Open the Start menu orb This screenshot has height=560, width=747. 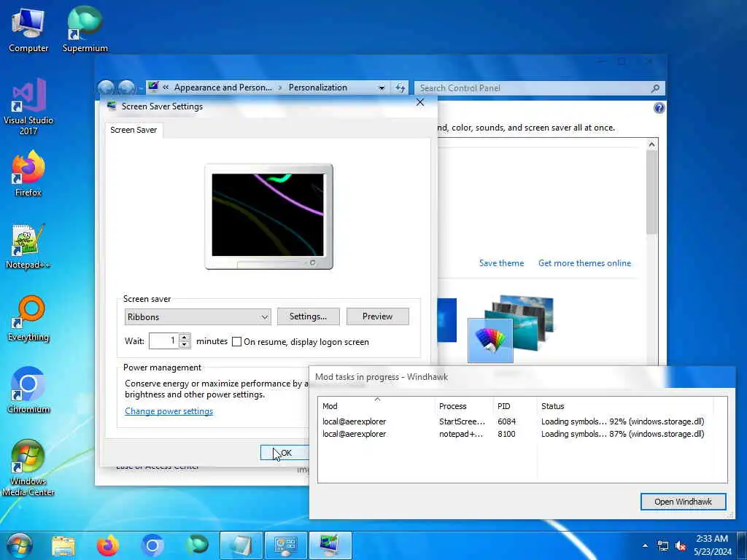20,545
